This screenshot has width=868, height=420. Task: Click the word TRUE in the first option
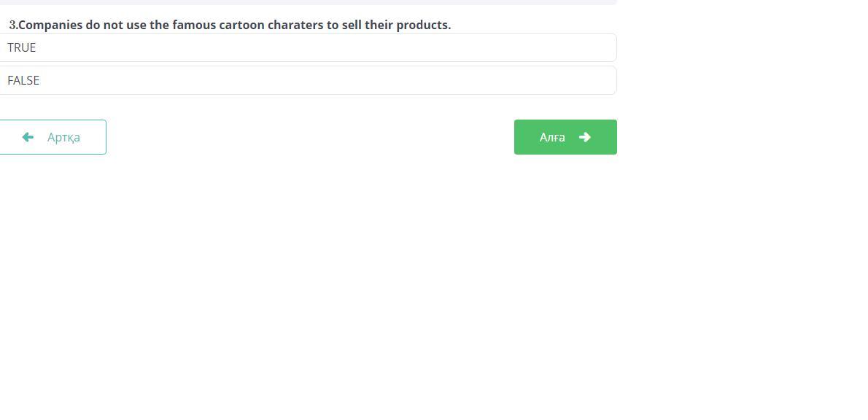(x=22, y=47)
